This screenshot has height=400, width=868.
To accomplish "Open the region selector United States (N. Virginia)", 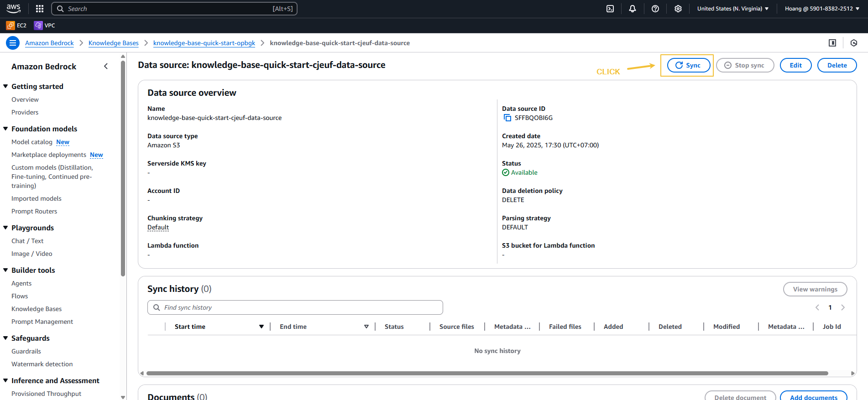I will click(733, 9).
